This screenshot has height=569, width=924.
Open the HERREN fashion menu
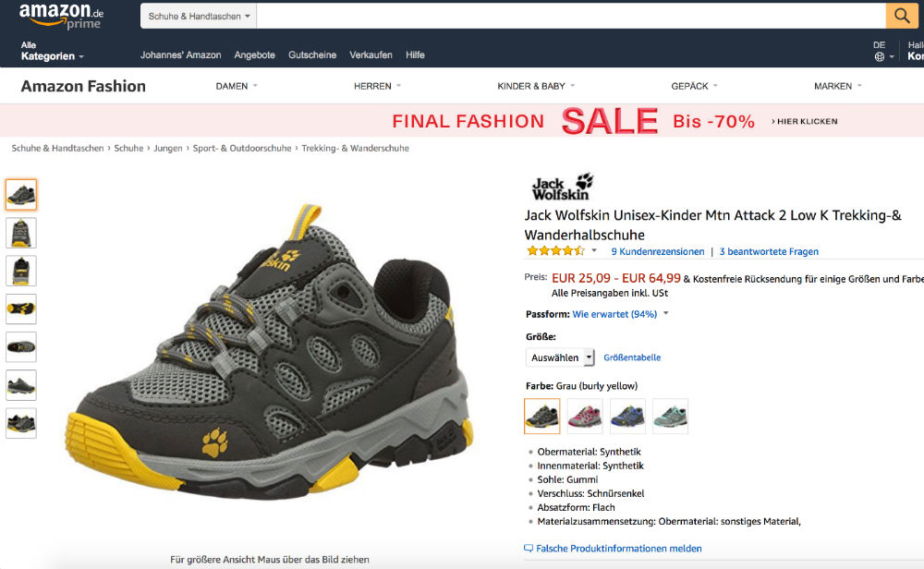377,86
